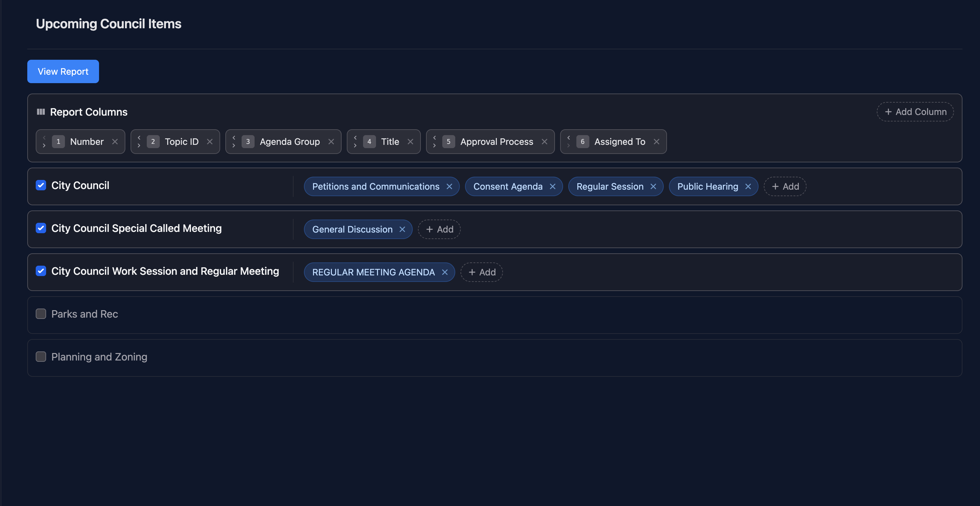Remove the General Discussion tag
Screen dimensions: 980x506
402,229
